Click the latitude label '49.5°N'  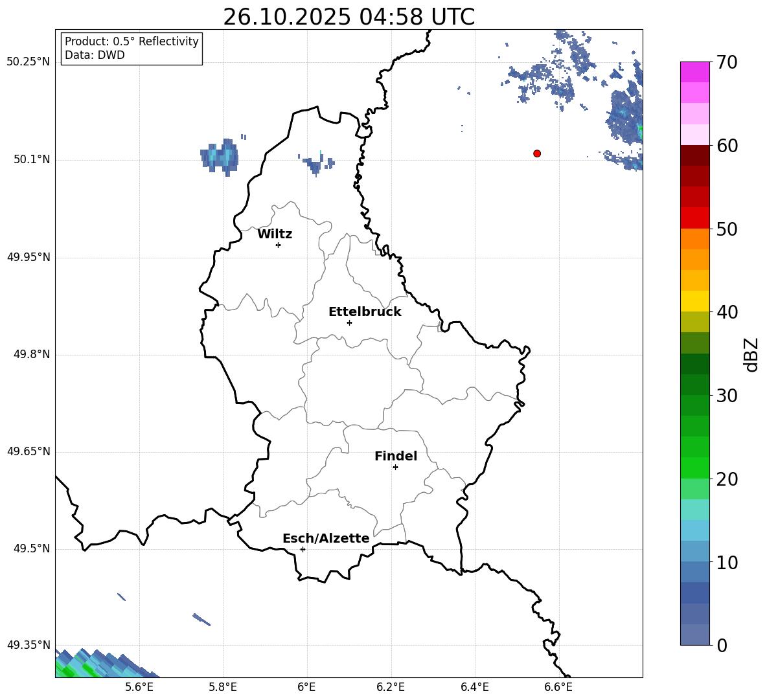pyautogui.click(x=32, y=548)
